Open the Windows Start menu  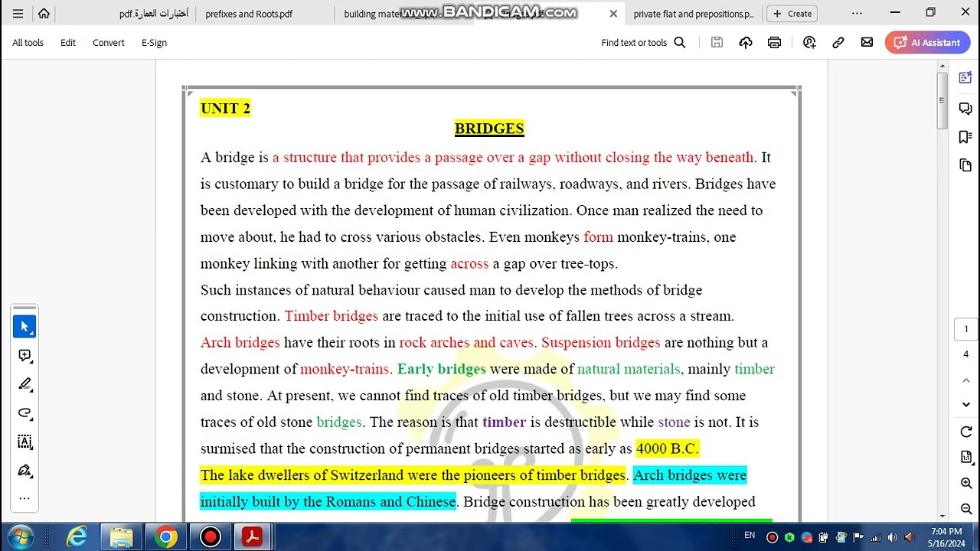click(x=21, y=537)
